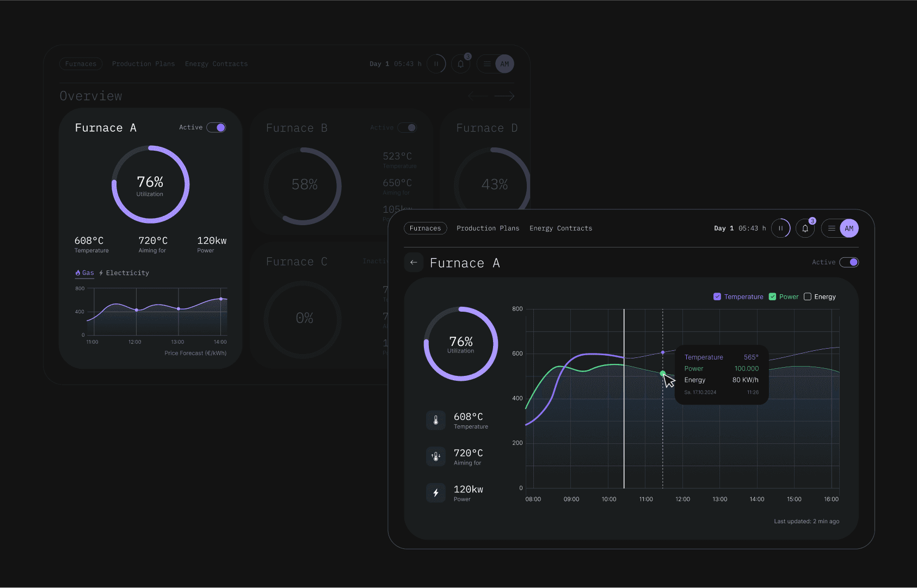The height and width of the screenshot is (588, 917).
Task: Click pause icon in Overview window
Action: click(x=436, y=64)
